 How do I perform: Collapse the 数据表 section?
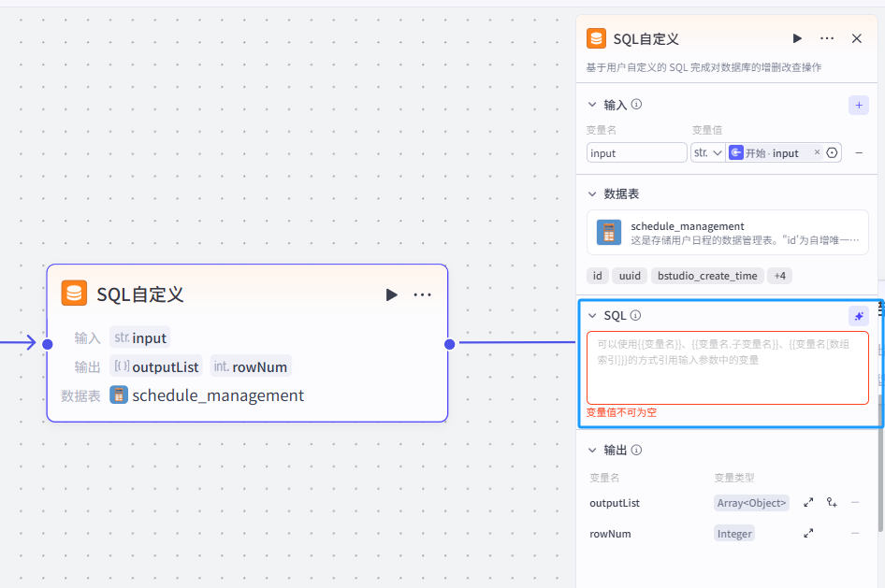click(x=591, y=194)
